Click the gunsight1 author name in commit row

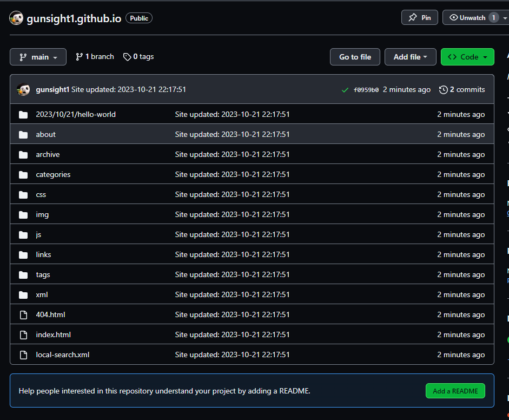[52, 89]
